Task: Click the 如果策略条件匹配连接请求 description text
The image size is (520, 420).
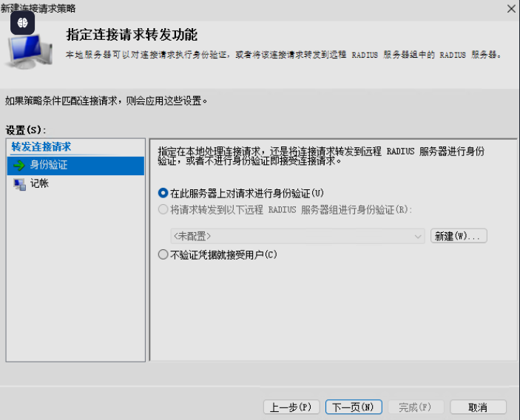Action: tap(106, 101)
